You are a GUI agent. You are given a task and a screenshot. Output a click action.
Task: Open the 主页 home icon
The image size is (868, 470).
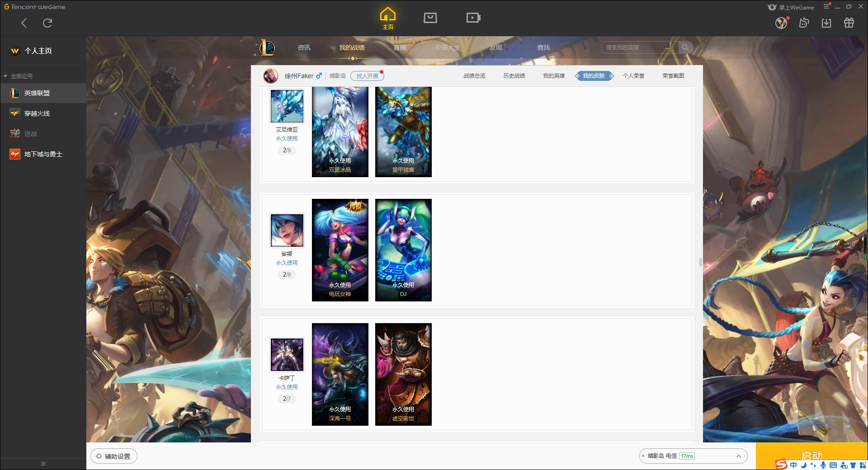pyautogui.click(x=388, y=19)
